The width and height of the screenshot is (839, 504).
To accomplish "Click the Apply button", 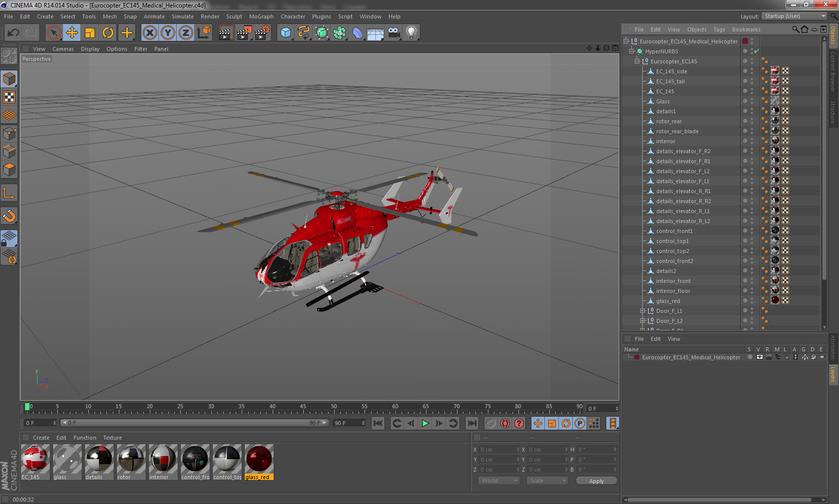I will click(x=596, y=481).
